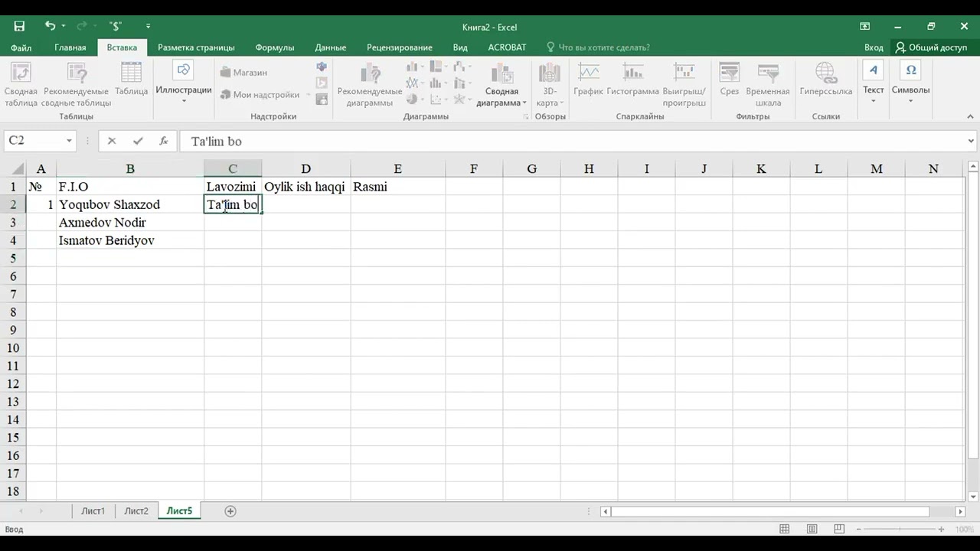Expand the formula bar with its chevron

pos(972,141)
